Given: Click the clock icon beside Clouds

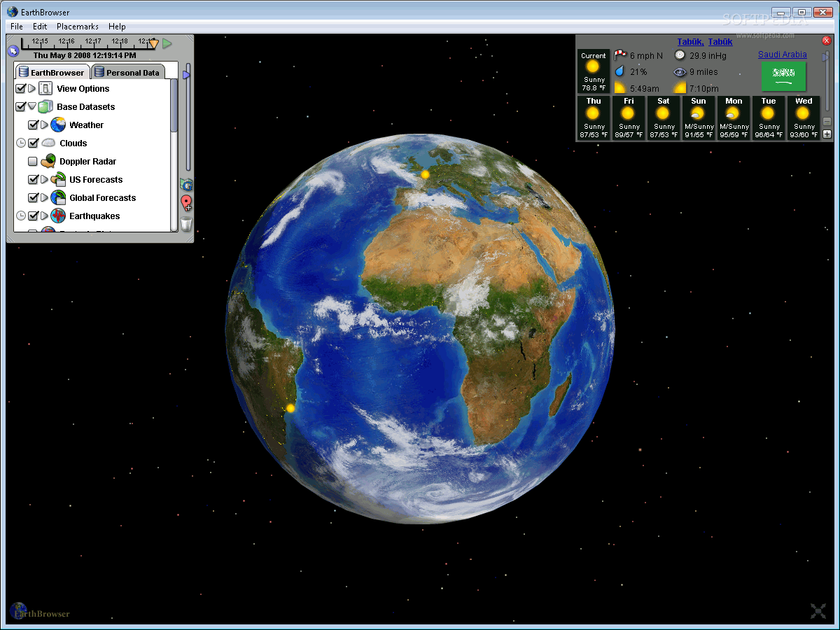Looking at the screenshot, I should tap(21, 143).
